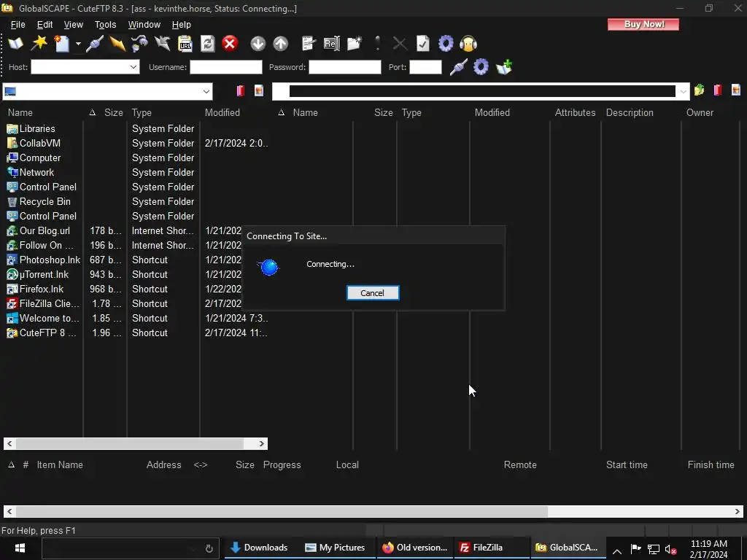Select the Recycle Bin entry
The width and height of the screenshot is (747, 560).
44,202
